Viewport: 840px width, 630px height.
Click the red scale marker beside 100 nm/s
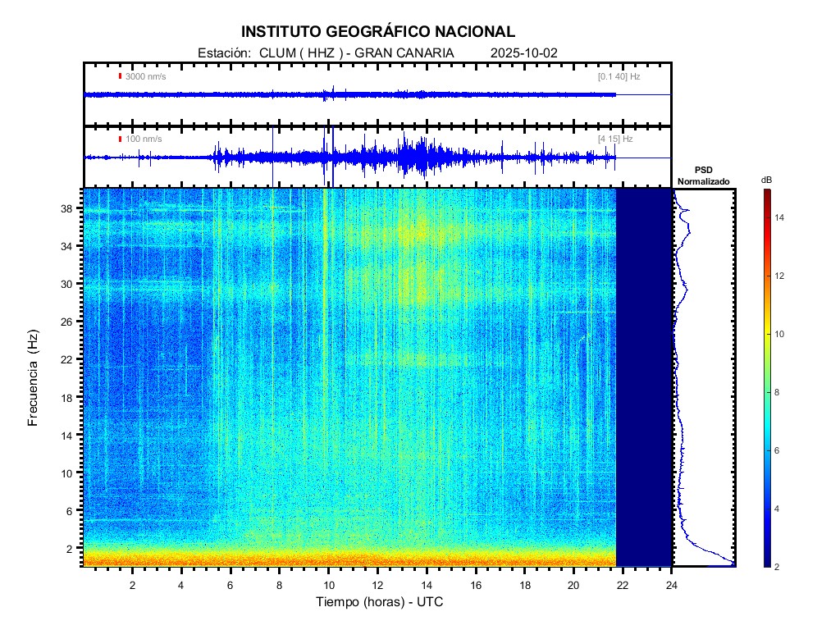pos(120,139)
